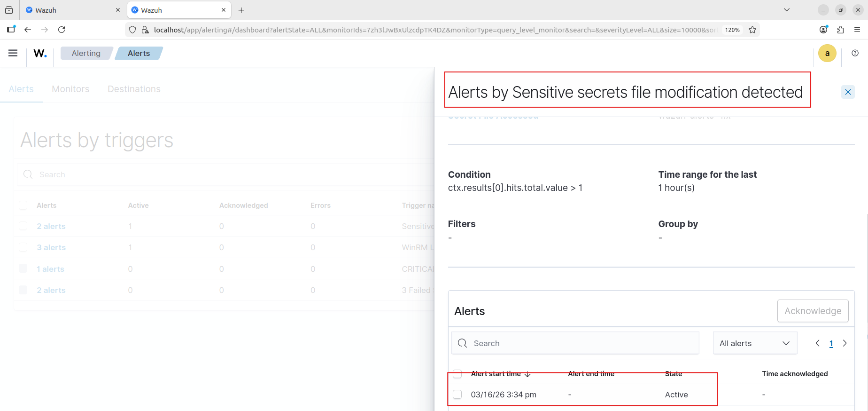Select the 03/16/26 3:34 pm alert checkbox

click(457, 395)
